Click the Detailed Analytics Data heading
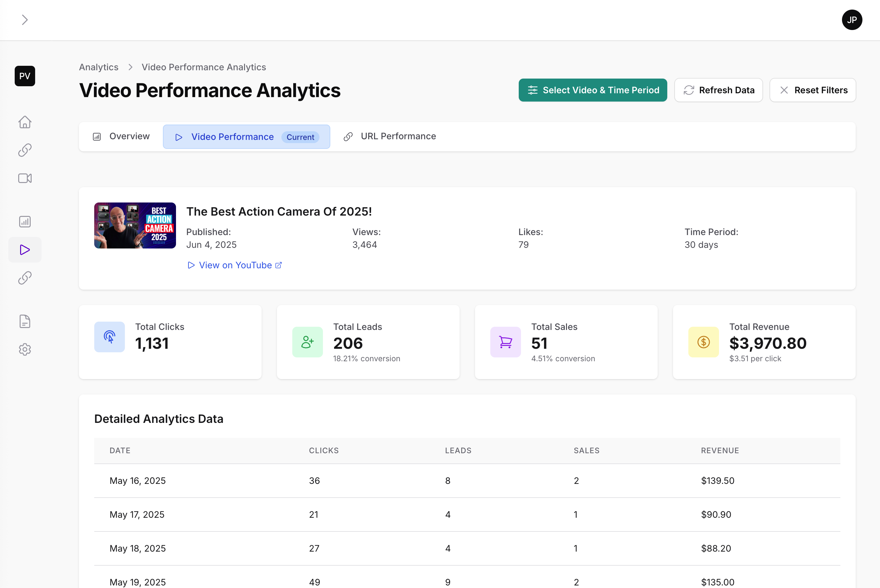 [x=159, y=419]
